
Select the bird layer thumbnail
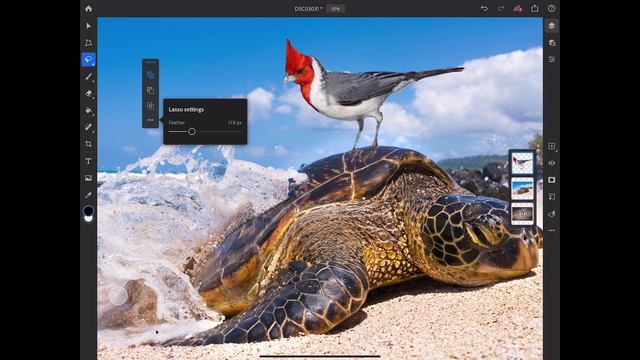point(522,163)
